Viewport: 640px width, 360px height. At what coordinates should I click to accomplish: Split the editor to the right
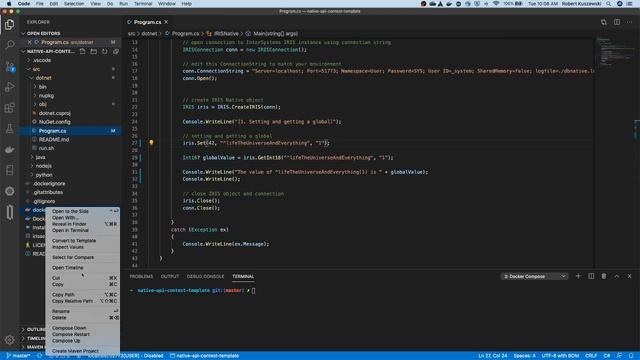617,22
